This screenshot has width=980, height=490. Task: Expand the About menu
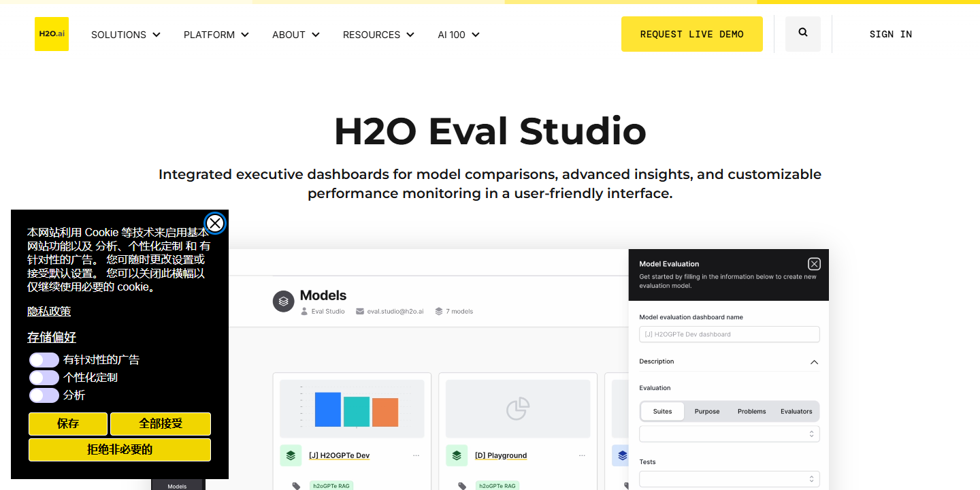coord(296,35)
